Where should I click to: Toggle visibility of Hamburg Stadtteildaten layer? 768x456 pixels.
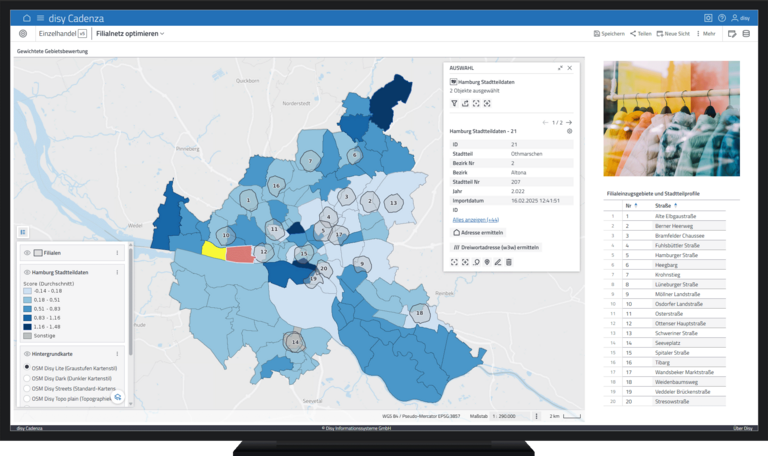point(27,272)
